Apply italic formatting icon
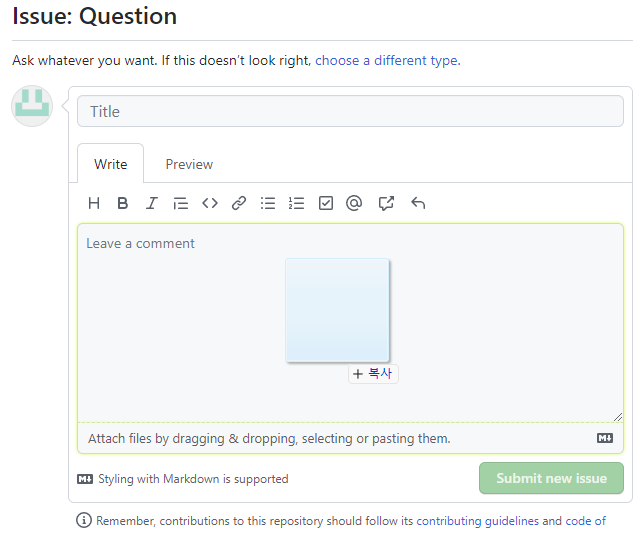 click(x=152, y=203)
